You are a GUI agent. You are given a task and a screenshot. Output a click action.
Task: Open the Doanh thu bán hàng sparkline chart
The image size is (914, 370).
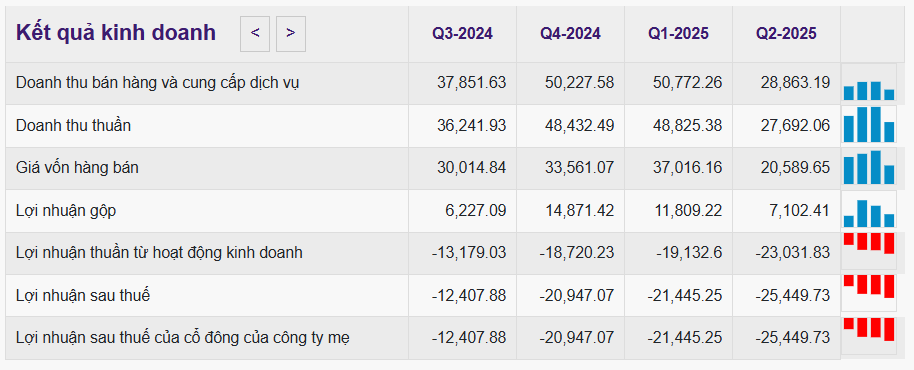pos(869,83)
